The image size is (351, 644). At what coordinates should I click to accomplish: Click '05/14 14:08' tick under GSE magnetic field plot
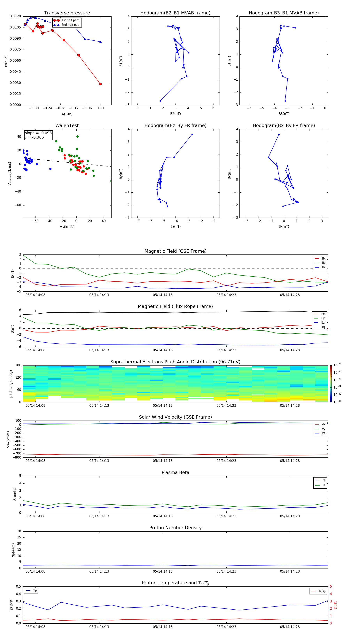(x=35, y=295)
